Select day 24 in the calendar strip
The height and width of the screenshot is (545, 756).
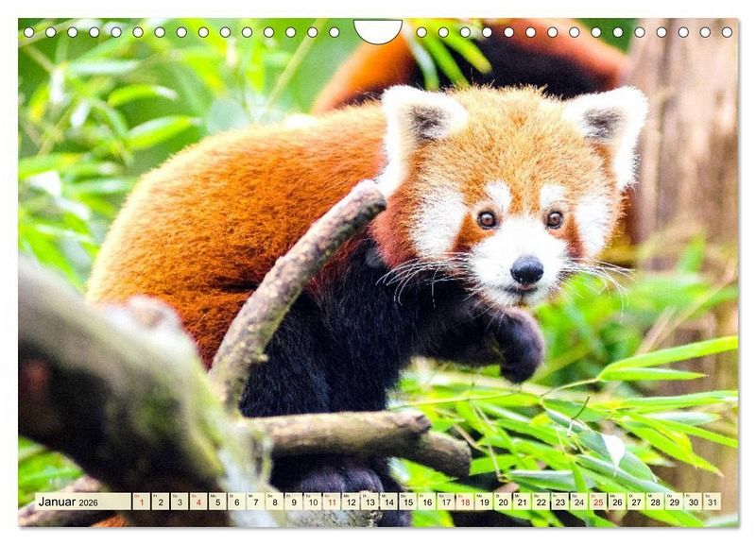pos(579,502)
